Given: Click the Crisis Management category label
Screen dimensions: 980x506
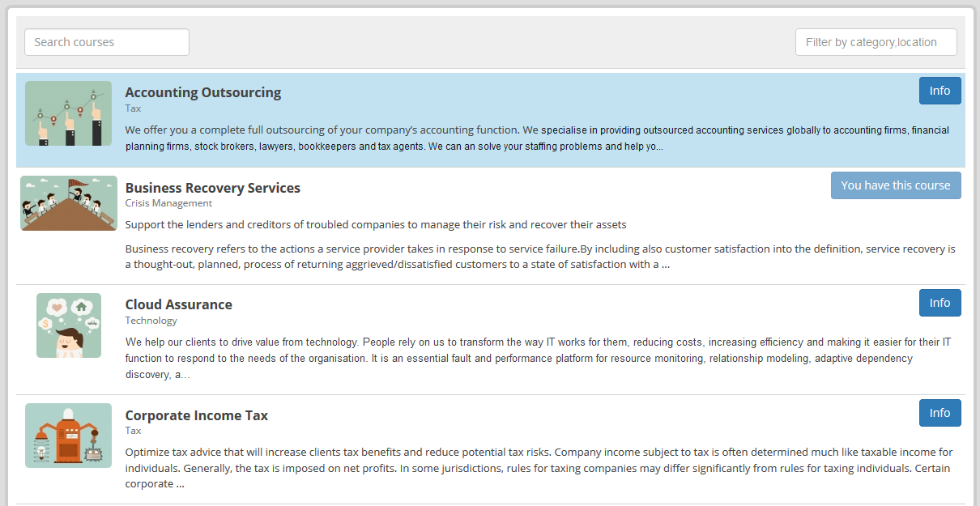Looking at the screenshot, I should 168,203.
